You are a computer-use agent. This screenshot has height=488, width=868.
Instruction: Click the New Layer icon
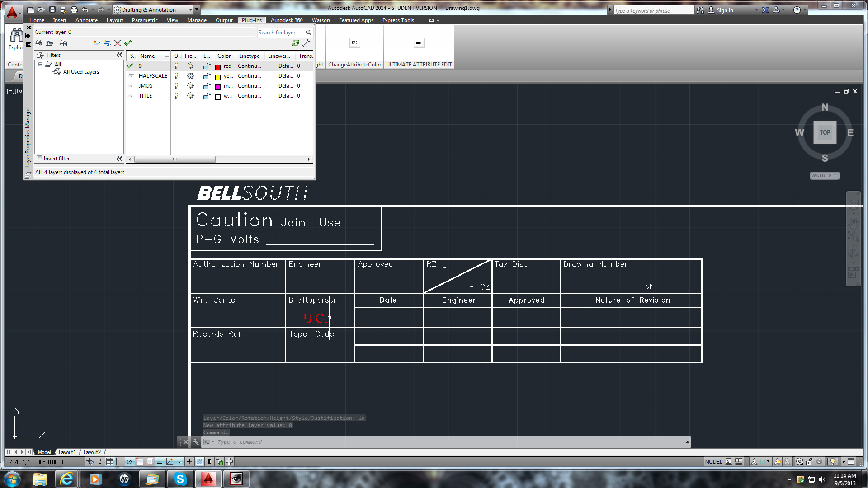pos(96,43)
